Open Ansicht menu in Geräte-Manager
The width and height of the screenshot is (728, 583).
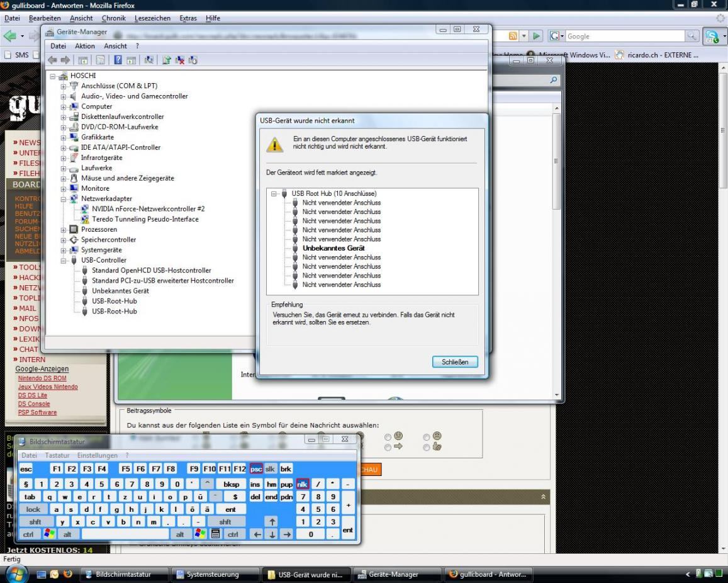pos(115,46)
